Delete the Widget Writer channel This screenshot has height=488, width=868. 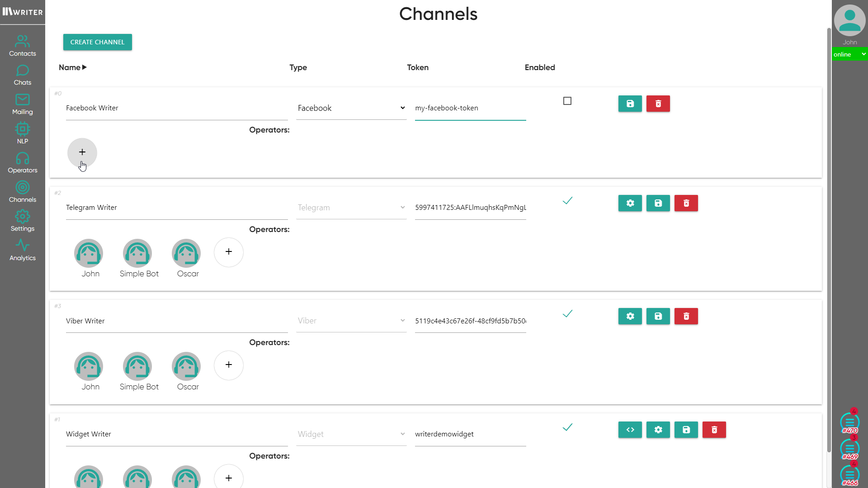(x=714, y=430)
